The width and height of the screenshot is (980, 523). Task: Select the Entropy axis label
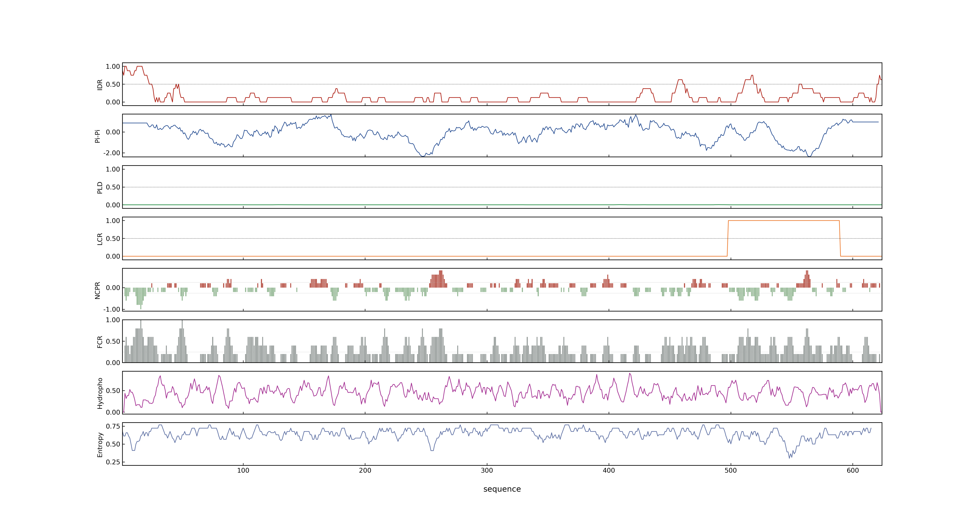tap(100, 444)
